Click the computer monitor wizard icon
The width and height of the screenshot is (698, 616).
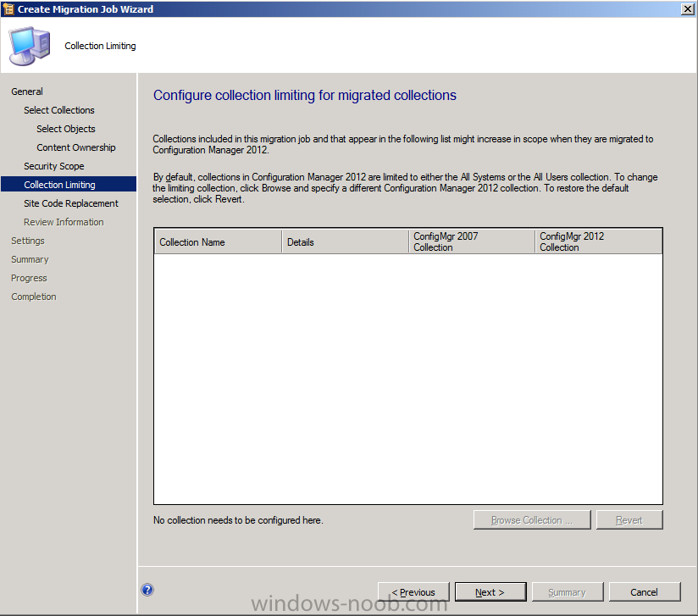coord(30,46)
